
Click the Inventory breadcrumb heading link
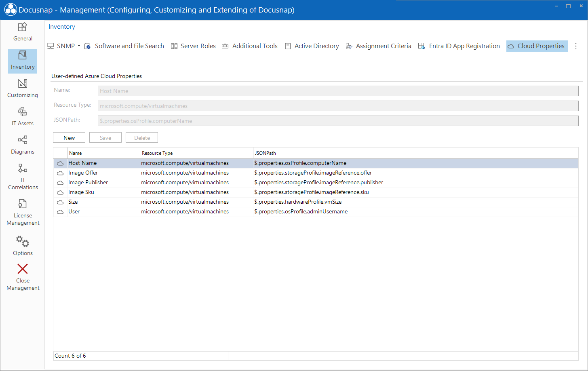click(x=62, y=27)
